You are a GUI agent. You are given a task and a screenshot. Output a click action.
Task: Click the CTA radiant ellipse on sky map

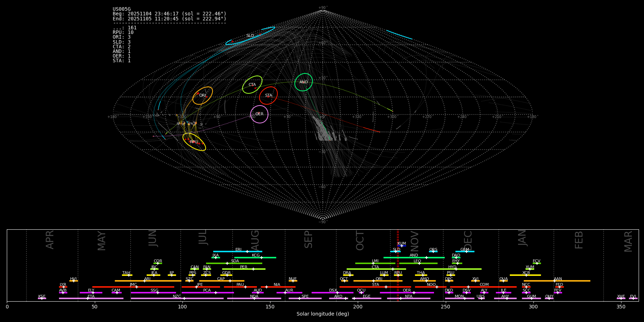252,85
